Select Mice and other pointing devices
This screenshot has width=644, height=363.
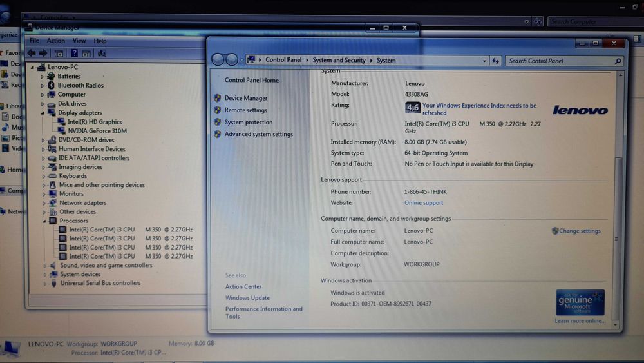point(102,185)
